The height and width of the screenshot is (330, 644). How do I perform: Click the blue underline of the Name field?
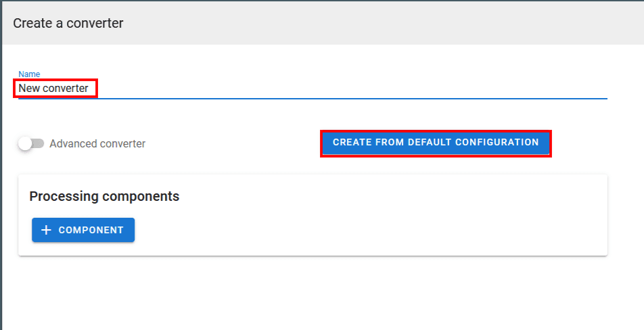tap(338, 99)
